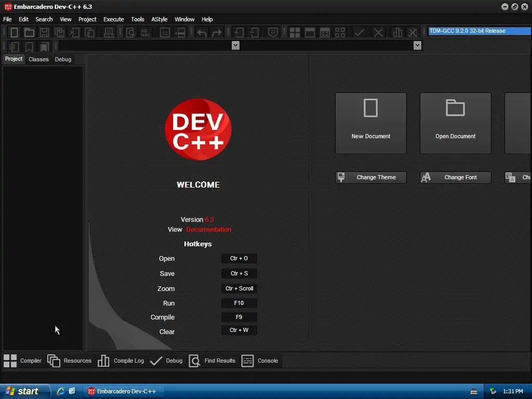Expand the first class browser dropdown arrow

(x=235, y=46)
